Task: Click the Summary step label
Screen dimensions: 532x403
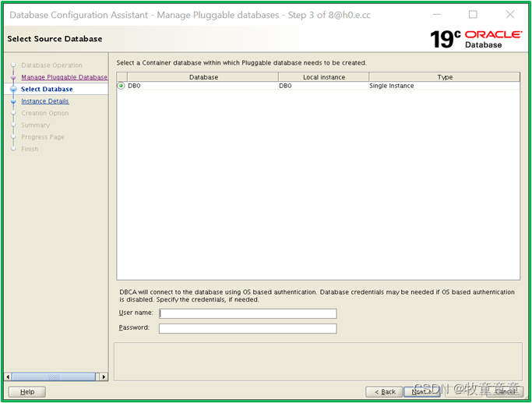Action: (x=35, y=125)
